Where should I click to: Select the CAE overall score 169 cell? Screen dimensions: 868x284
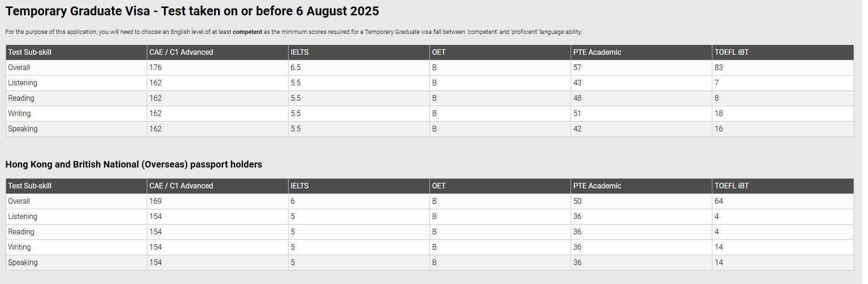(x=156, y=201)
